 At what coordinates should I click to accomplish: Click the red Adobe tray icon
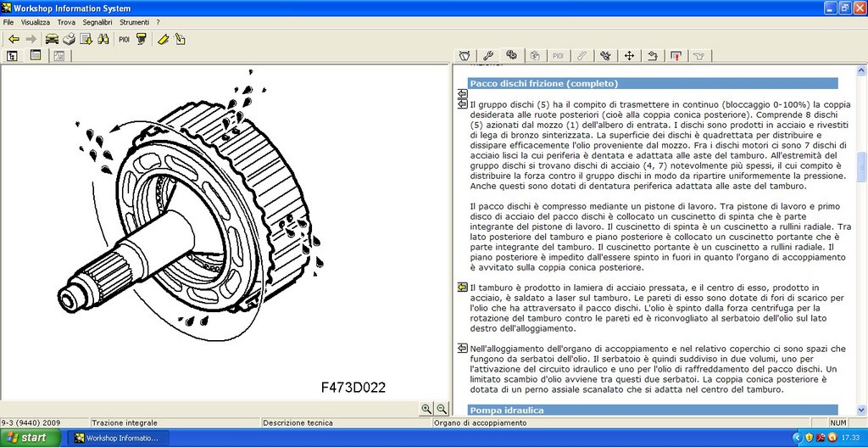(821, 438)
